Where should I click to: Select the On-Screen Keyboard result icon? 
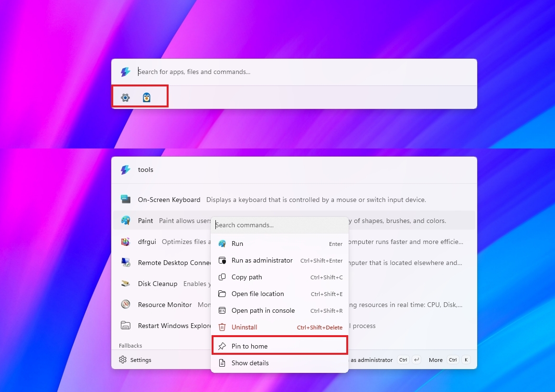[125, 200]
